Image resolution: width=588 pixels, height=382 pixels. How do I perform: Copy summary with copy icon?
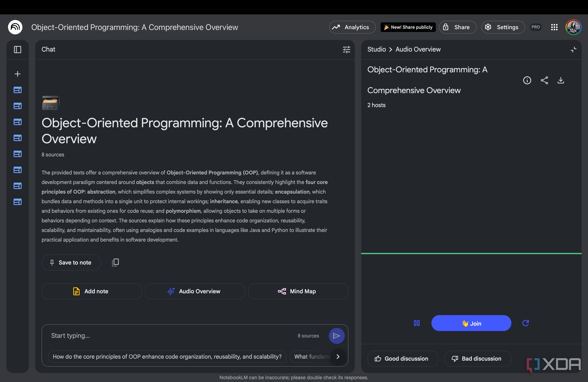pyautogui.click(x=115, y=263)
